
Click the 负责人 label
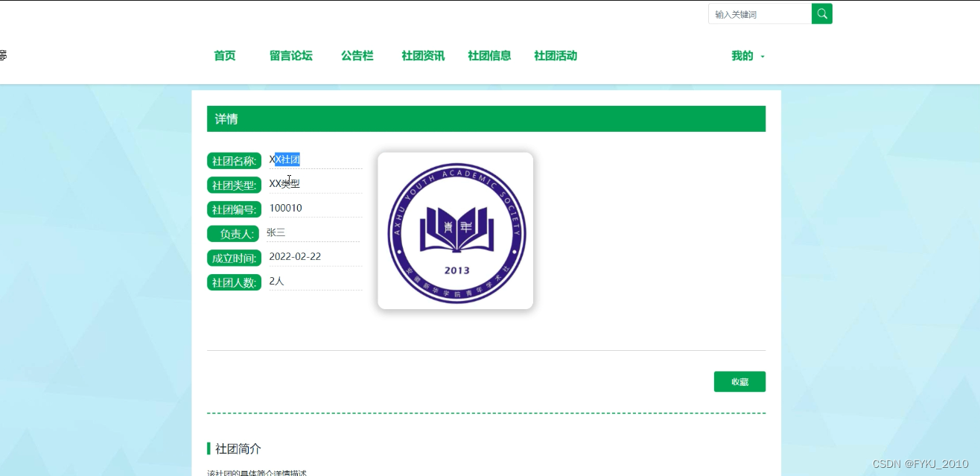(233, 234)
